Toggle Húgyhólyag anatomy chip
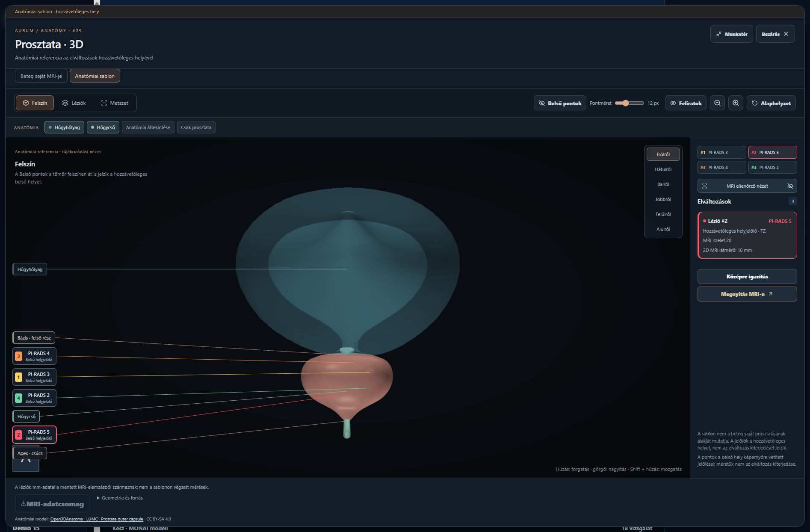 64,127
